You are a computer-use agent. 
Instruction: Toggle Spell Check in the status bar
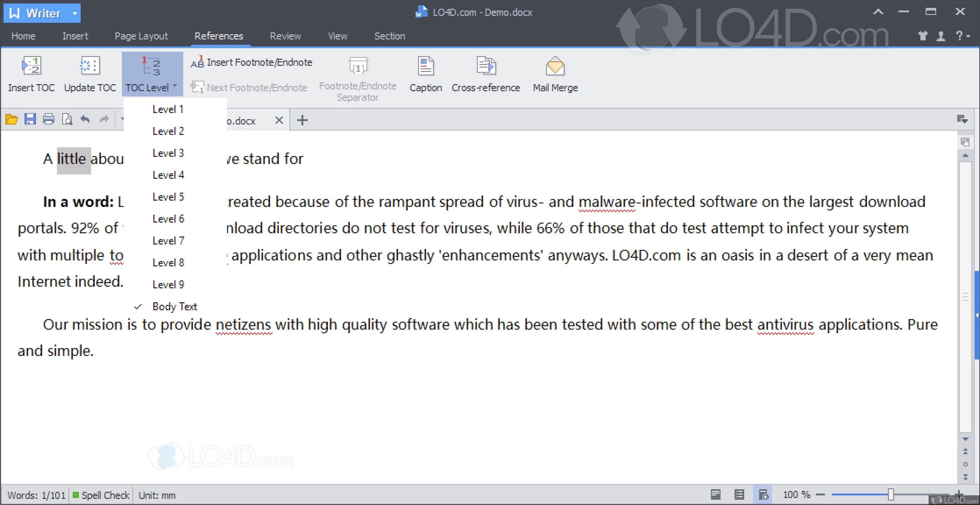tap(101, 495)
